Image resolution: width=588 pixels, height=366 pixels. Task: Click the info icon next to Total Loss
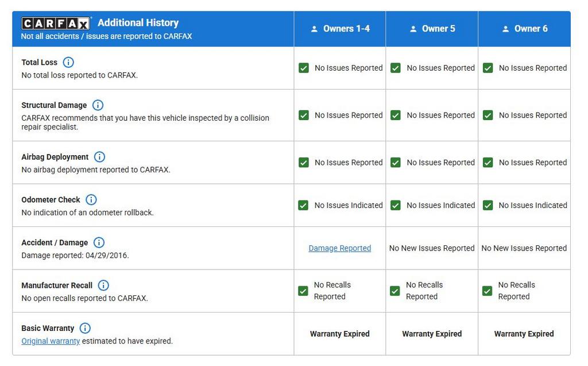(x=68, y=63)
